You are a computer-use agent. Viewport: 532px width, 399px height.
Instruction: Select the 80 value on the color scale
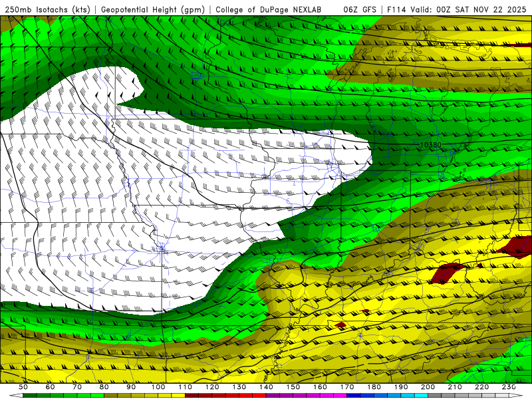pos(104,387)
